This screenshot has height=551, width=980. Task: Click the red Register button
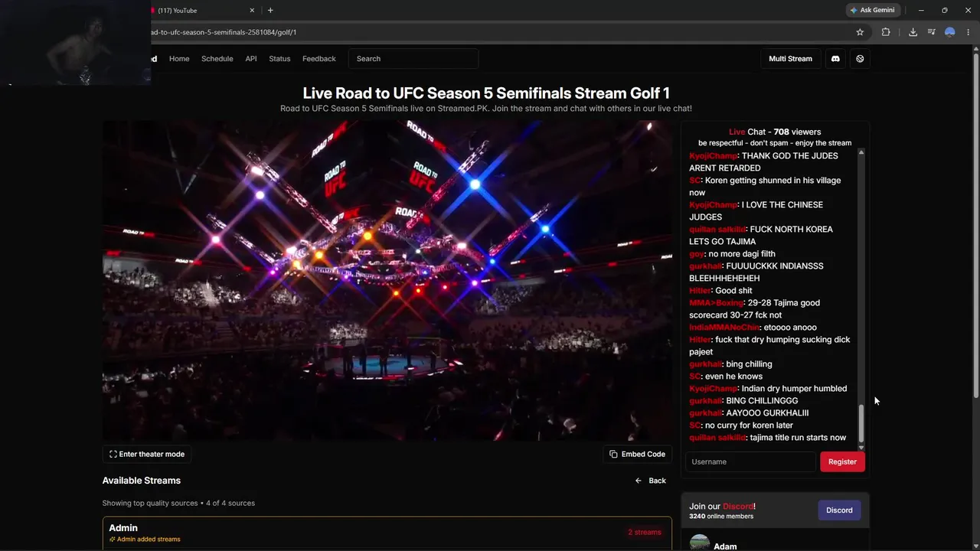842,462
